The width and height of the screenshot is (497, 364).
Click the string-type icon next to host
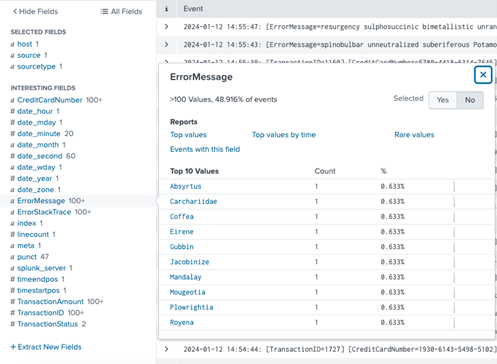pyautogui.click(x=12, y=44)
